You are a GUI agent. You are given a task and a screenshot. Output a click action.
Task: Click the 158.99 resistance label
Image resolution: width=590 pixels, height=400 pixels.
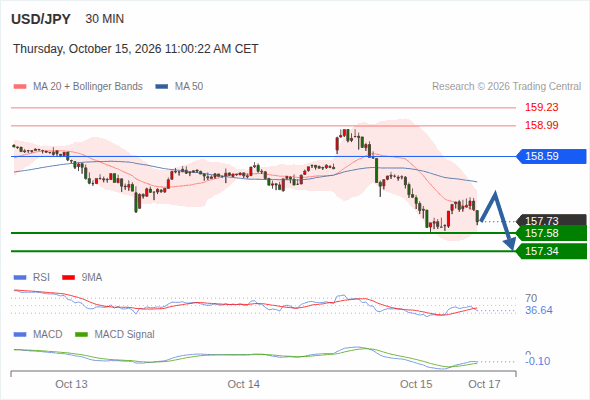click(541, 125)
